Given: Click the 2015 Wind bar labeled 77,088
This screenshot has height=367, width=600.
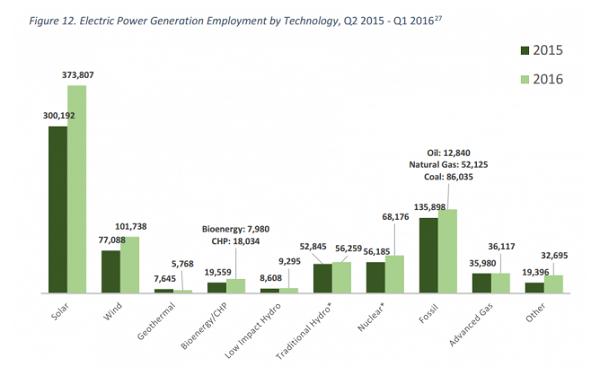Looking at the screenshot, I should [111, 272].
